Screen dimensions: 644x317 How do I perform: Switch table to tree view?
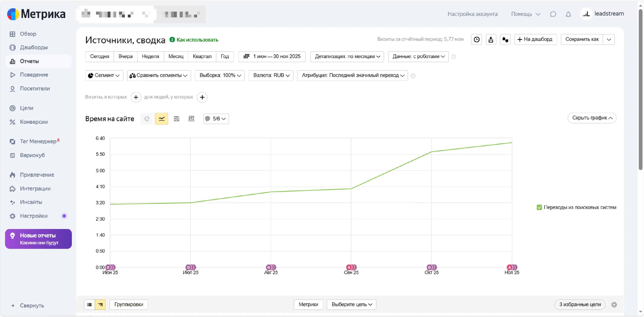click(100, 304)
